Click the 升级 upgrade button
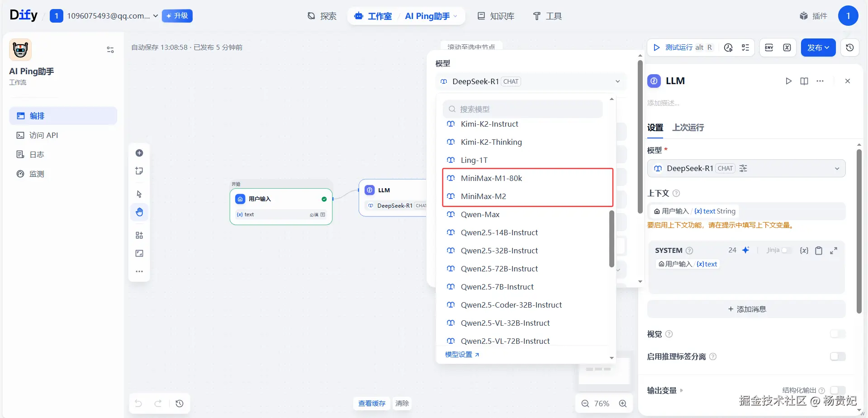The width and height of the screenshot is (868, 418). coord(177,16)
